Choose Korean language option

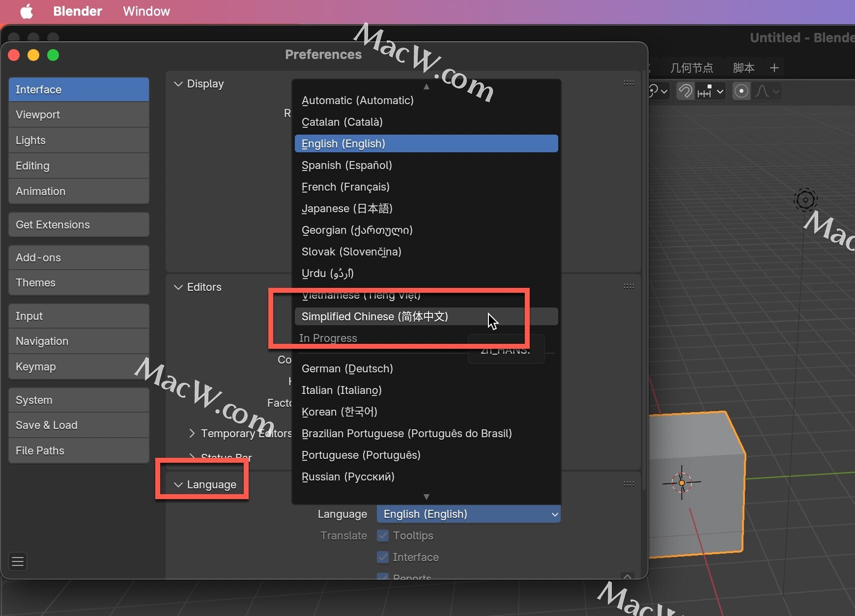(427, 412)
